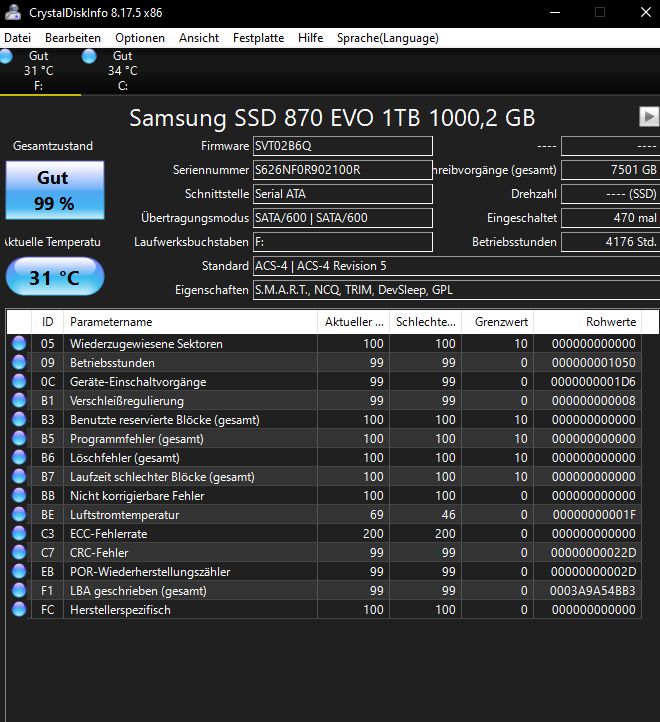Click the Laufwerksbuchstaben field F:

coord(343,242)
